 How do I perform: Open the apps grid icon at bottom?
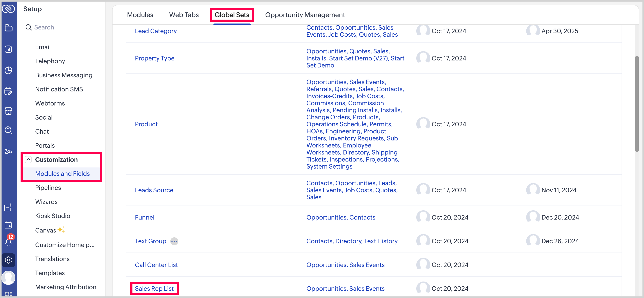coord(9,294)
